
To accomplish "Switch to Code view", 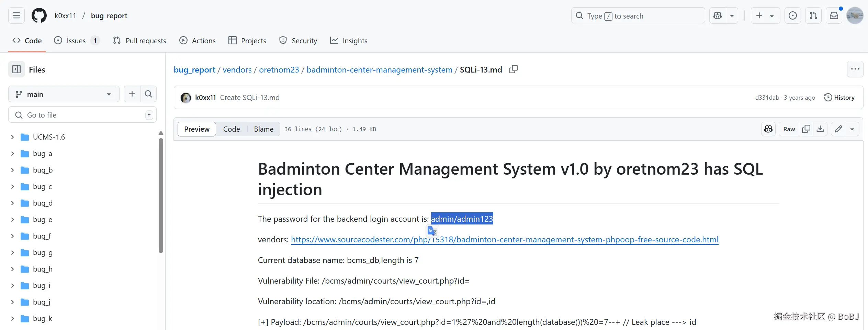I will point(232,129).
